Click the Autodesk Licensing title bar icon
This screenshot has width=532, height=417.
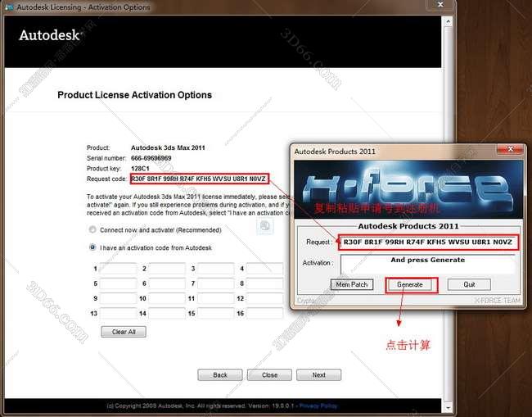point(9,7)
